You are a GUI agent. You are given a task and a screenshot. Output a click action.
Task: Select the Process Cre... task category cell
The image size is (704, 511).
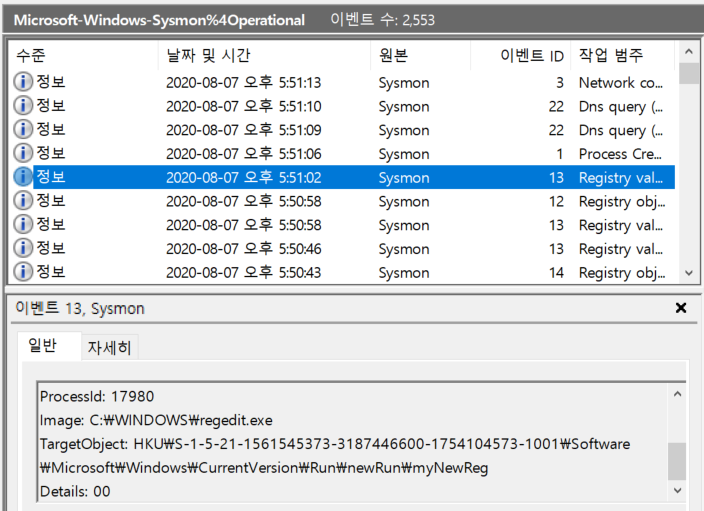coord(620,154)
